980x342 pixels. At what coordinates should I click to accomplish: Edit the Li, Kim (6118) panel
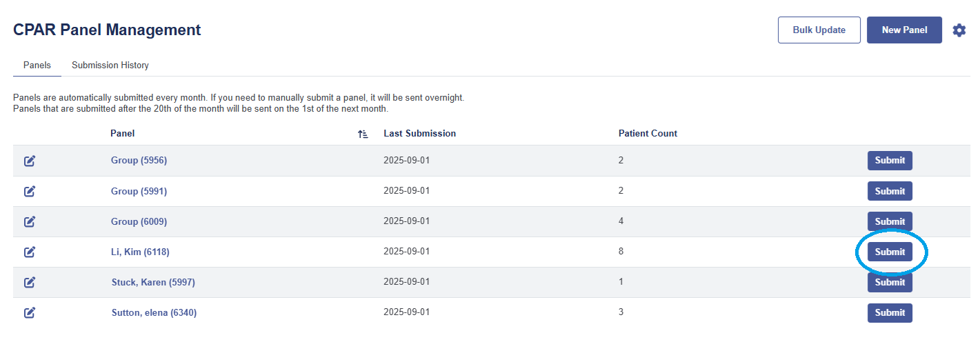pyautogui.click(x=30, y=252)
